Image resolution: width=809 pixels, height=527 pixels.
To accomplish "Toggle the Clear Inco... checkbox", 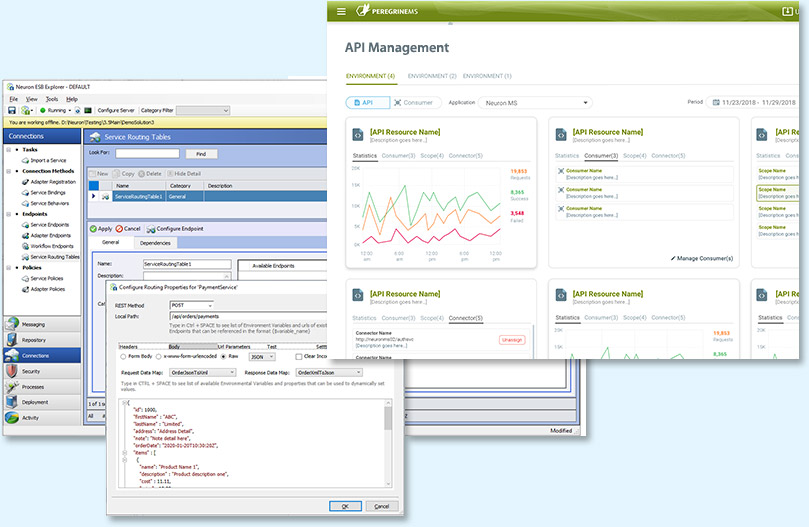I will (298, 357).
